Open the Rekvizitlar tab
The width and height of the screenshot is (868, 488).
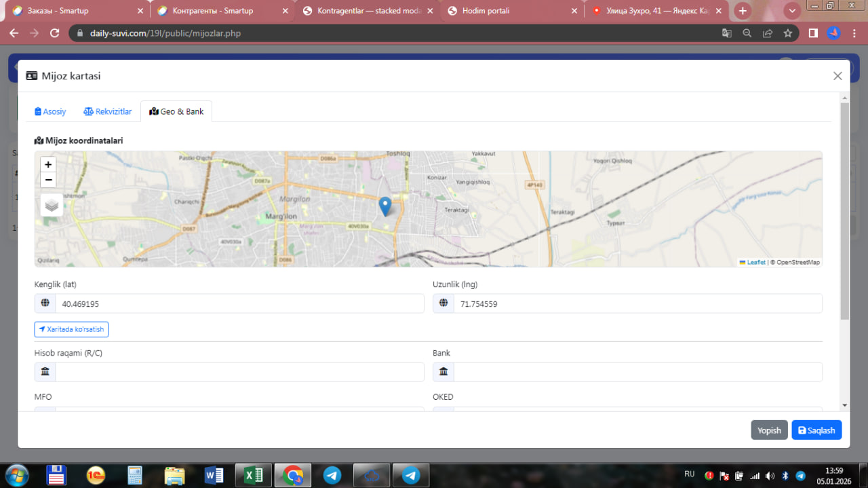click(108, 111)
